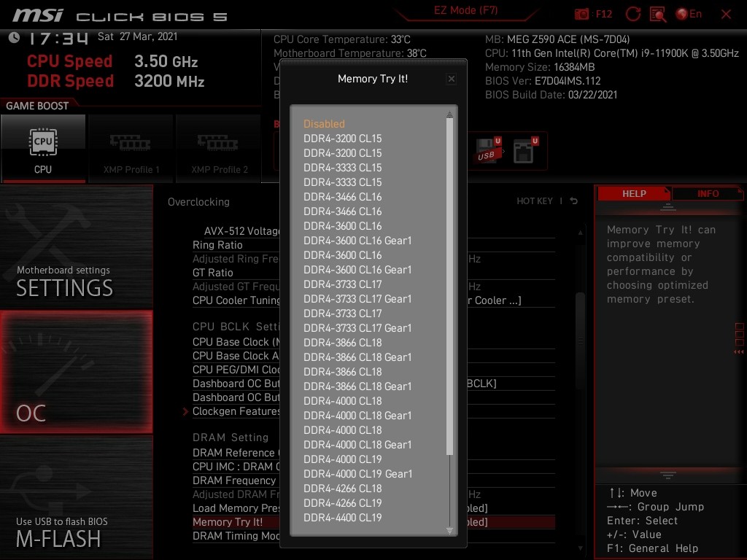Close the Memory Try It! dialog
Image resolution: width=747 pixels, height=560 pixels.
(451, 79)
